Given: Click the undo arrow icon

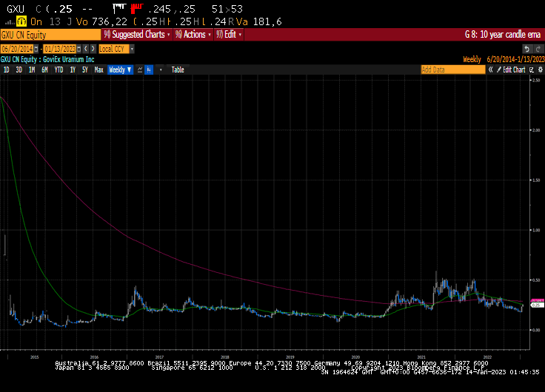Looking at the screenshot, I should coord(527,49).
